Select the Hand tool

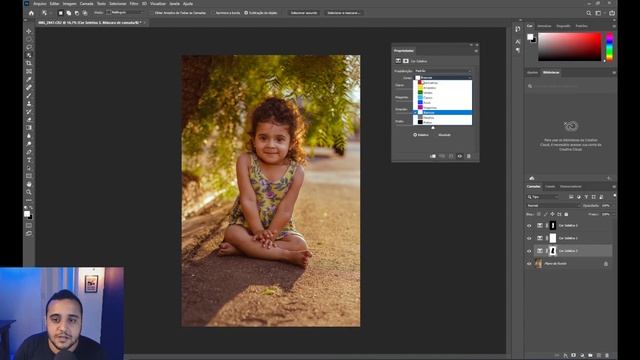pos(29,184)
